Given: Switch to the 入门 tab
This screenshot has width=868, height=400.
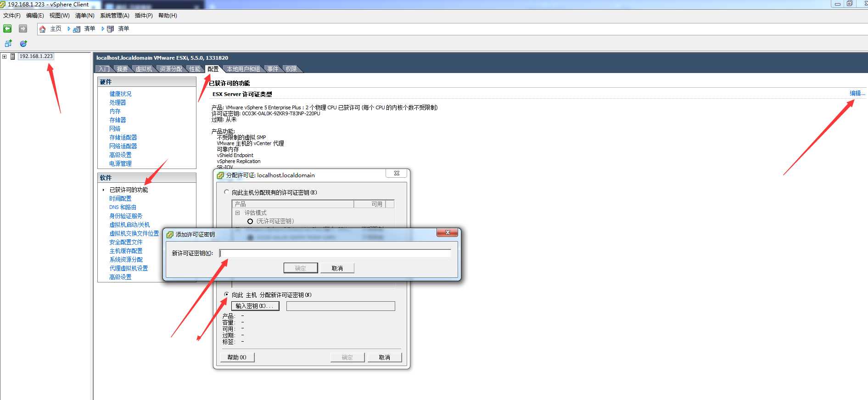Looking at the screenshot, I should (104, 69).
